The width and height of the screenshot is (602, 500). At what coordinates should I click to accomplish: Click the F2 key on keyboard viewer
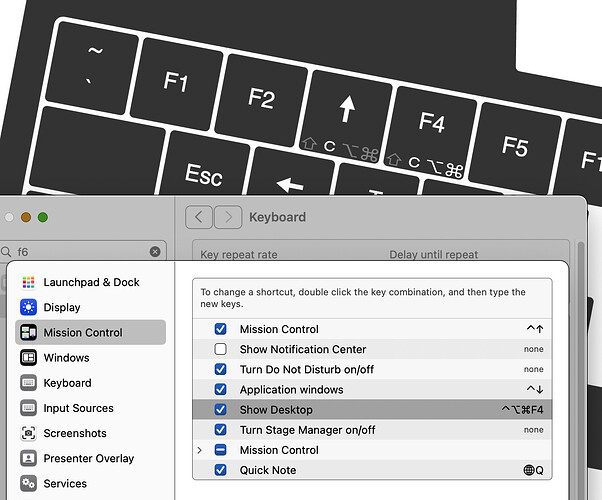pyautogui.click(x=261, y=99)
